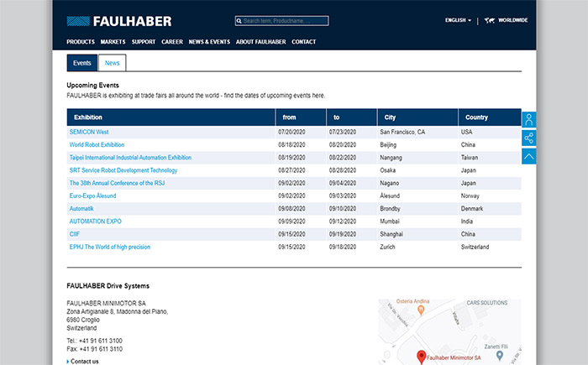The height and width of the screenshot is (365, 588).
Task: Open the MARKETS menu
Action: pos(113,42)
